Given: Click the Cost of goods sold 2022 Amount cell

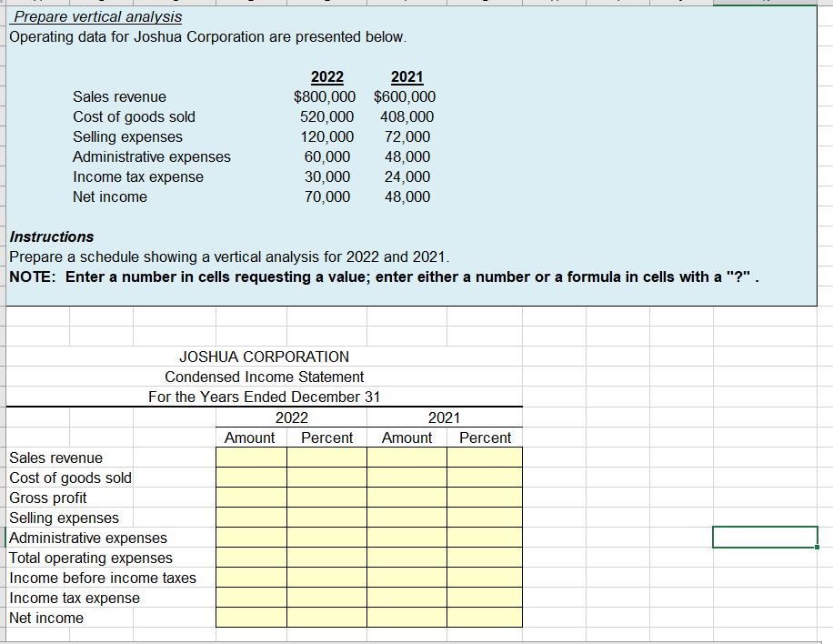Looking at the screenshot, I should point(252,478).
